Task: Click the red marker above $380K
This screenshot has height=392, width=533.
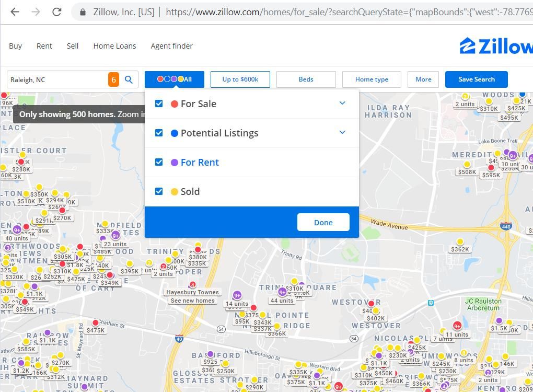Action: click(198, 249)
